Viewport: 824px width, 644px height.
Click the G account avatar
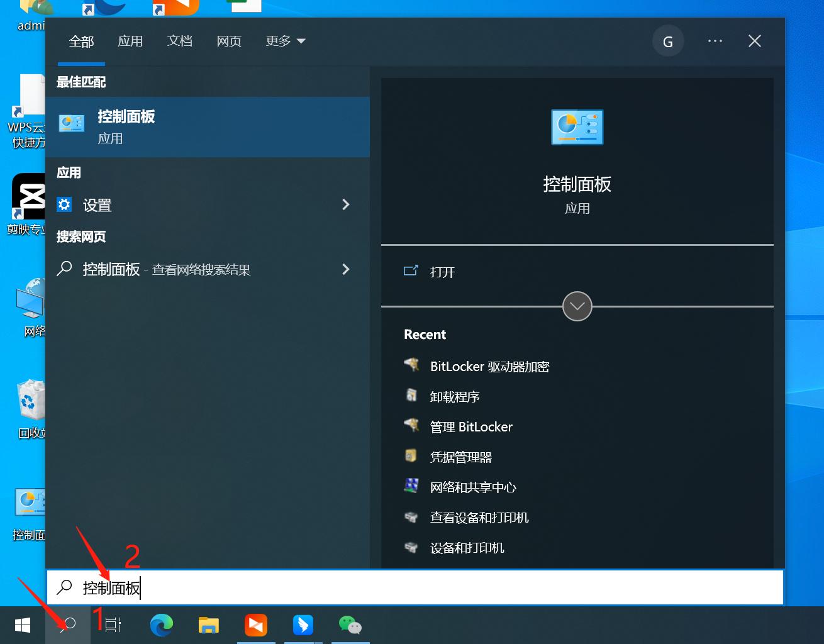(668, 40)
